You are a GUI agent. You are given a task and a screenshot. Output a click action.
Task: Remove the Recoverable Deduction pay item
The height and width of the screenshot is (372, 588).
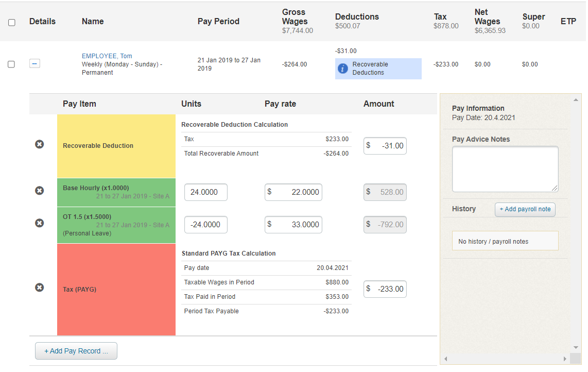tap(39, 145)
